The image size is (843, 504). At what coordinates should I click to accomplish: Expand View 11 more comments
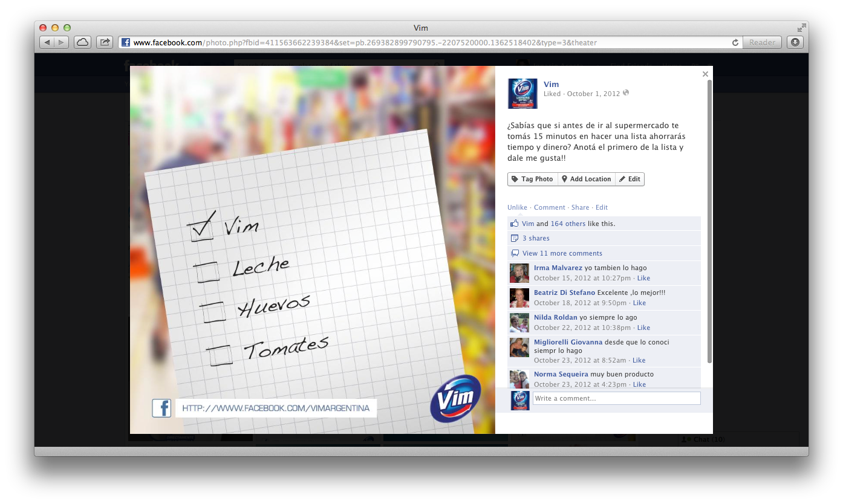pyautogui.click(x=562, y=253)
